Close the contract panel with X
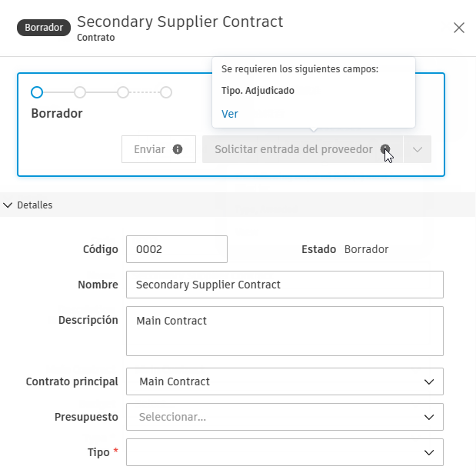The image size is (476, 473). pyautogui.click(x=459, y=28)
